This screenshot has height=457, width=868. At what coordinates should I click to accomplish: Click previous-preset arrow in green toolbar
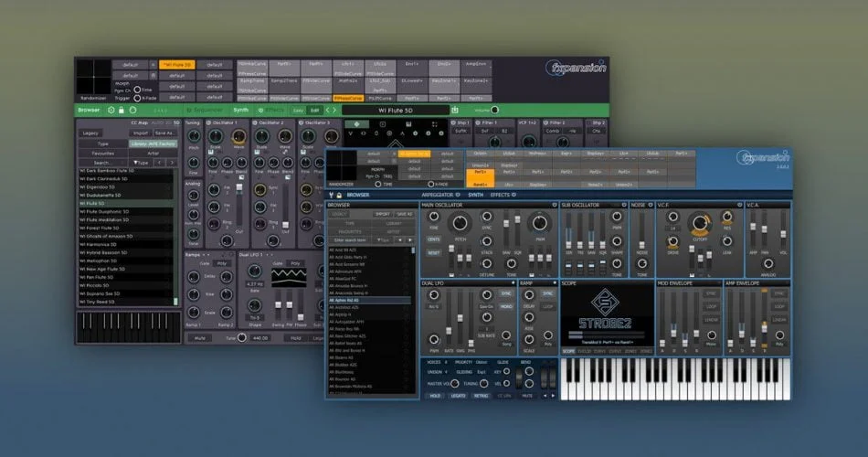pyautogui.click(x=327, y=111)
